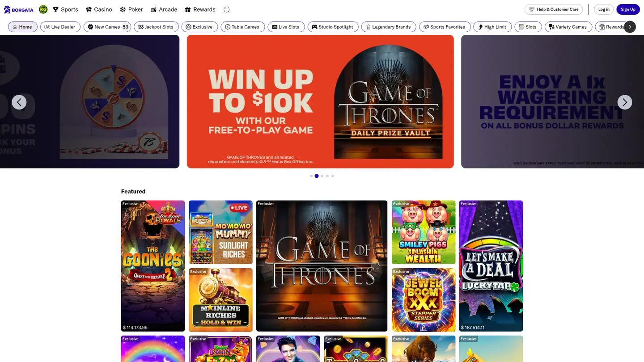Open Let's Make a Deal Lucky Tap game
The width and height of the screenshot is (644, 362).
tap(491, 266)
